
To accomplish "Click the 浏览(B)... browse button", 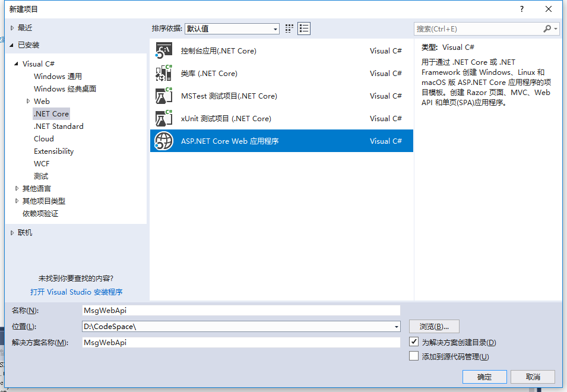I will [x=434, y=327].
